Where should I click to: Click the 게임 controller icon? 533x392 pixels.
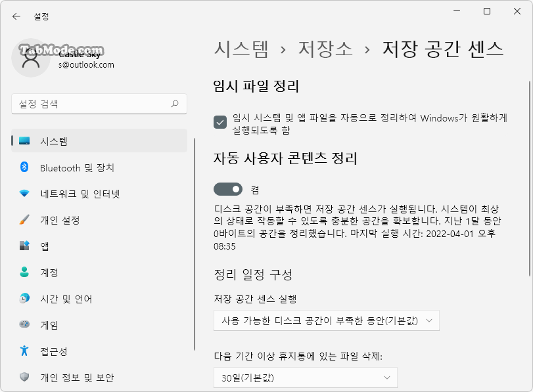point(24,324)
